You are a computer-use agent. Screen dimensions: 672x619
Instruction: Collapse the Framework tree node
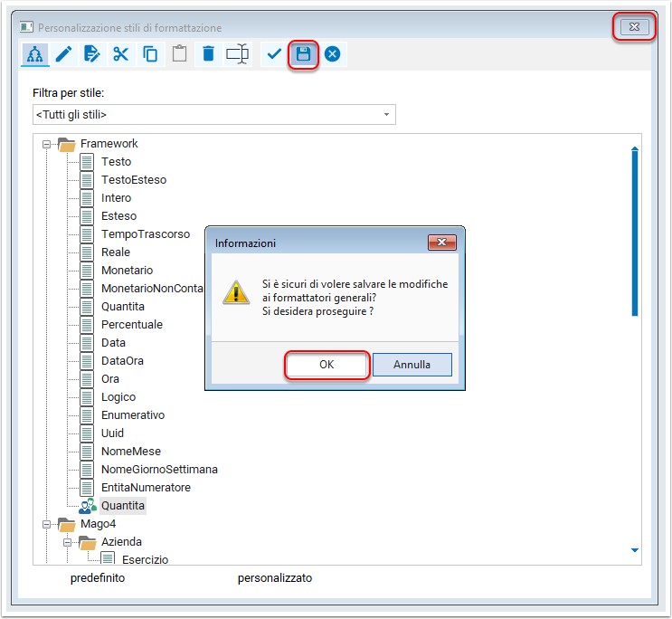coord(46,145)
